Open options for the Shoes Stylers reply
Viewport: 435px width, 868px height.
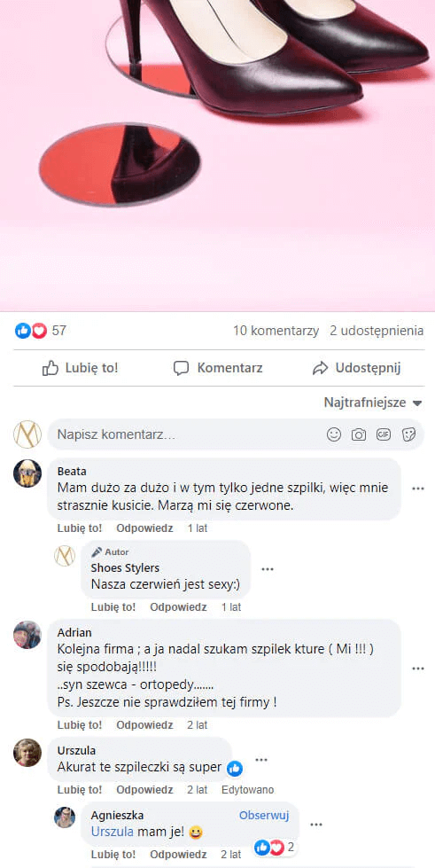click(268, 569)
